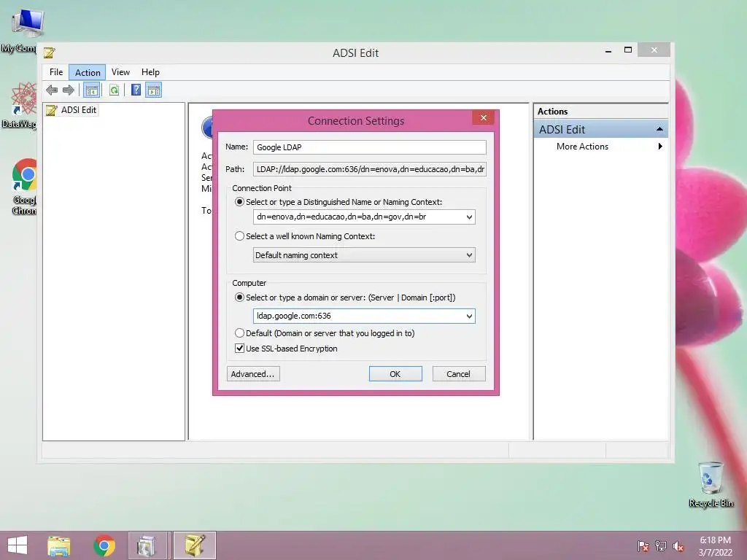Toggle Use SSL-based Encryption checkbox
Screen dimensions: 747x560
pyautogui.click(x=239, y=348)
